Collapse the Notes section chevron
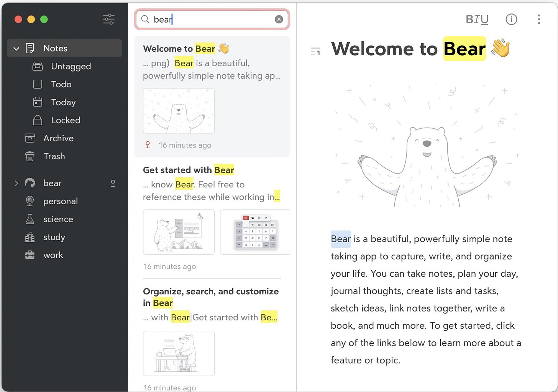Image resolution: width=558 pixels, height=392 pixels. pyautogui.click(x=16, y=49)
